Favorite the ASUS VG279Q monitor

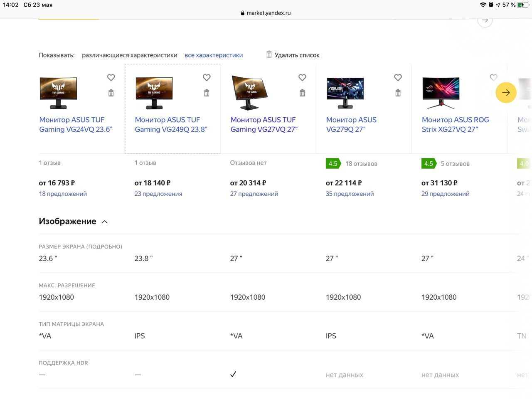398,78
